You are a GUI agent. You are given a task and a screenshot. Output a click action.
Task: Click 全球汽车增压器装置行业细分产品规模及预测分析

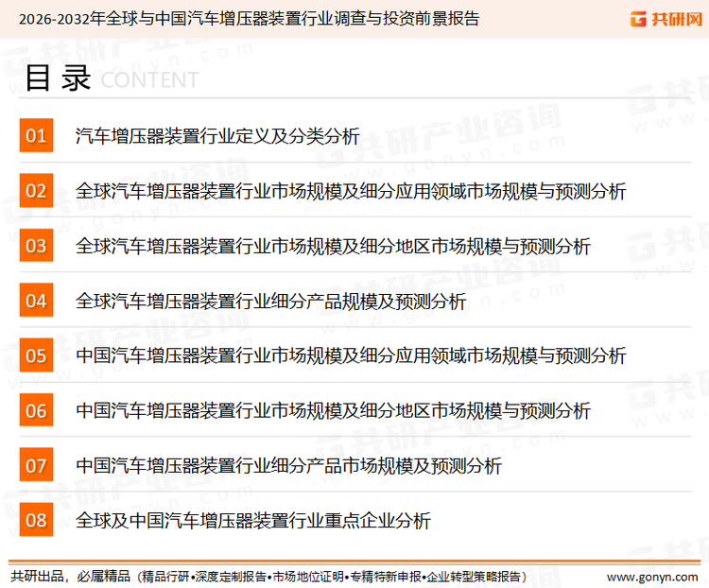(271, 301)
